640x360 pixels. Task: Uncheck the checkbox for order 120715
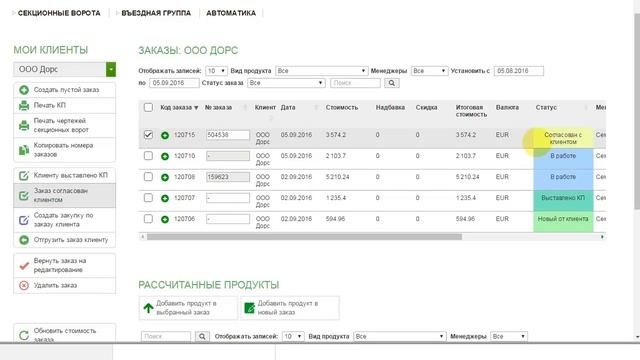[x=148, y=135]
